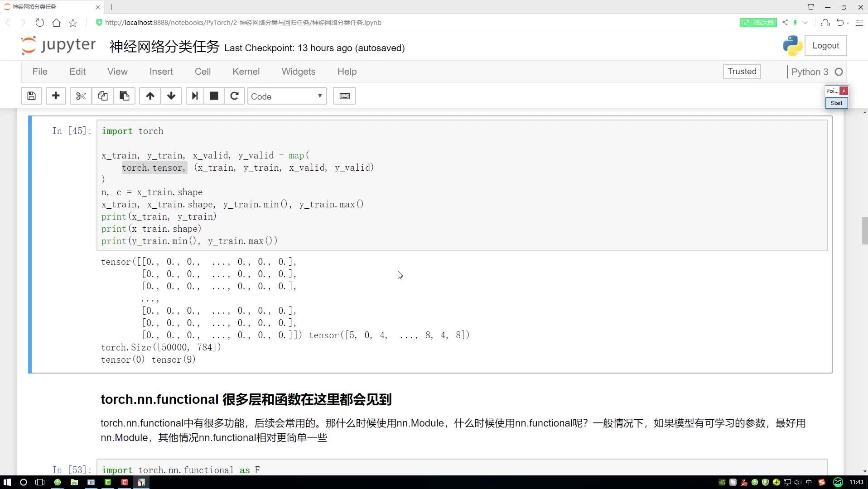Screen dimensions: 868x489
Task: Restart the kernel with the circular arrow
Action: point(234,96)
